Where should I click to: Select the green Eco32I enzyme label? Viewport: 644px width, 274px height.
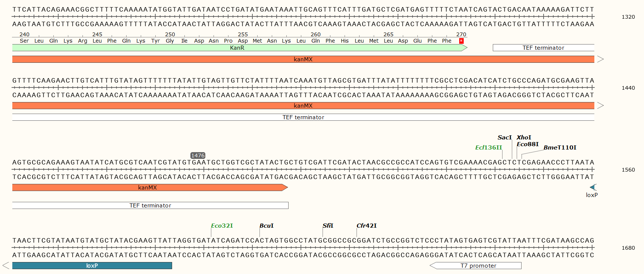(x=222, y=226)
